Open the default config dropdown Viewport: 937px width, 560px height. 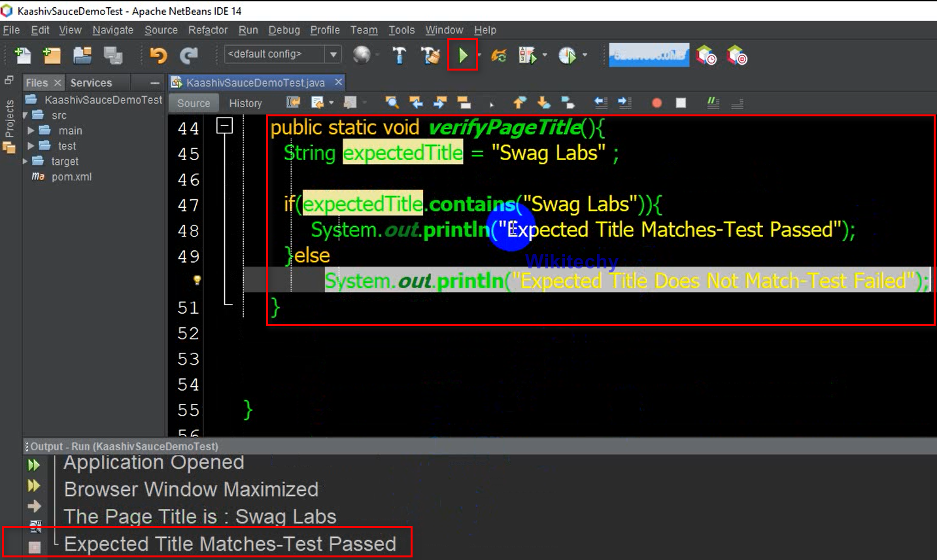(x=333, y=54)
